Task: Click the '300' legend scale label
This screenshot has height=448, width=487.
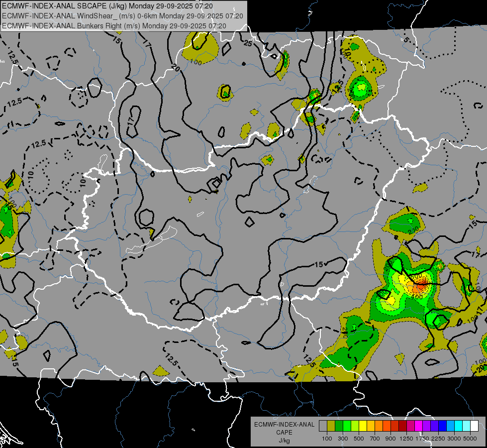Action: 343,439
